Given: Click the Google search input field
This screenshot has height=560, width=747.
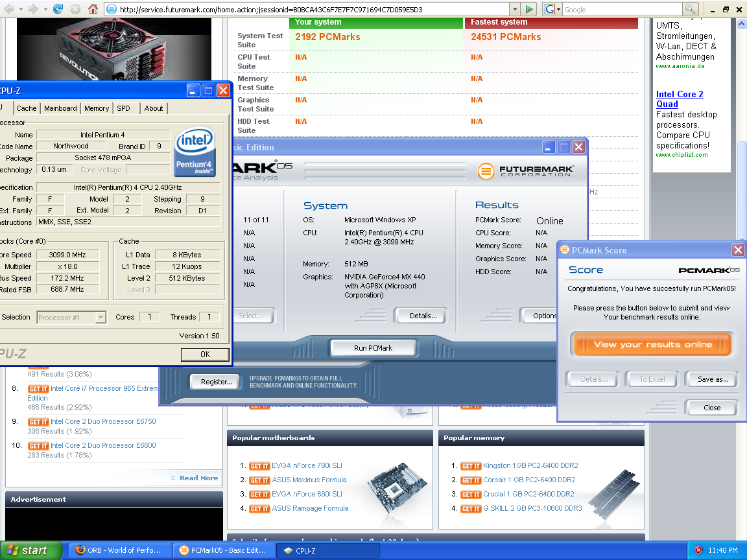Looking at the screenshot, I should [x=622, y=9].
